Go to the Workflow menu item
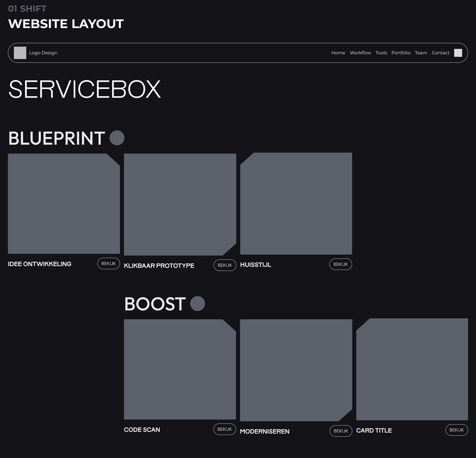 [360, 53]
